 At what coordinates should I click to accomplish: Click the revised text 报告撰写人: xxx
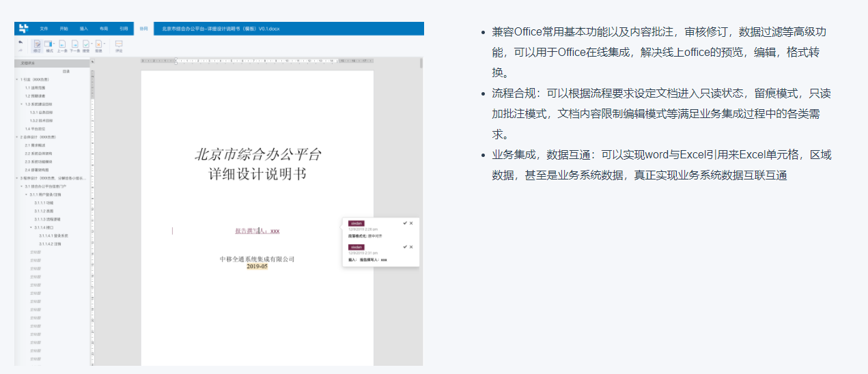tap(257, 231)
